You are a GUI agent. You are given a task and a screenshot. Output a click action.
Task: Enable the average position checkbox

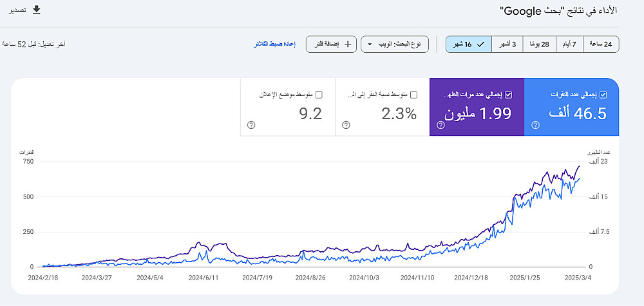point(319,95)
